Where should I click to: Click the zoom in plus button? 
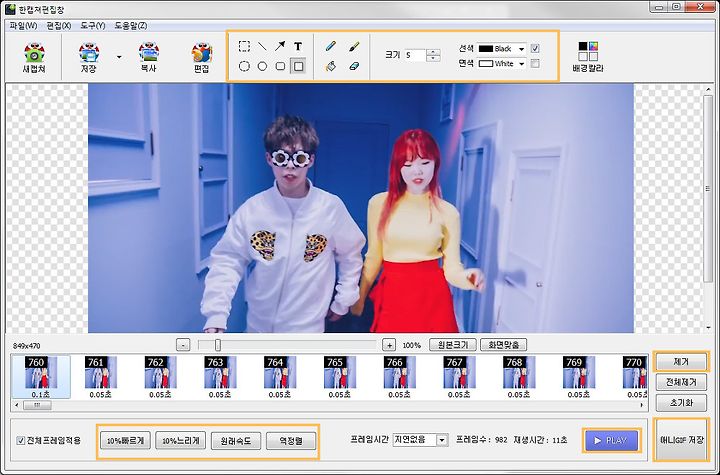pos(389,345)
